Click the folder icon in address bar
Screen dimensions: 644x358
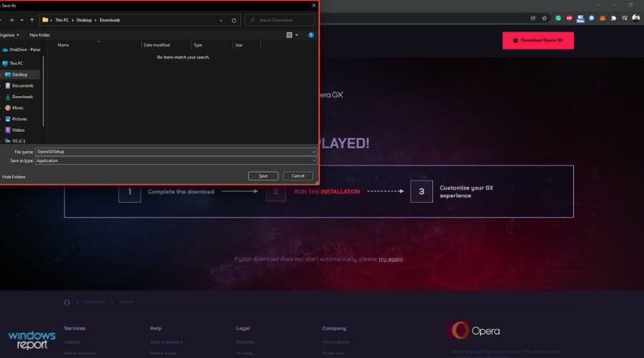pyautogui.click(x=45, y=20)
